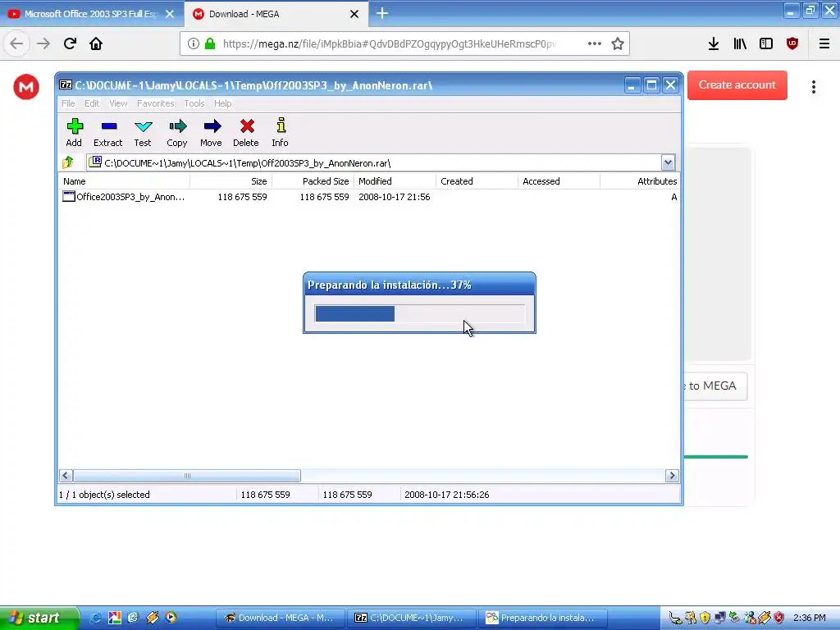
Task: Click the partially visible 'to MEGA' button
Action: click(x=715, y=386)
